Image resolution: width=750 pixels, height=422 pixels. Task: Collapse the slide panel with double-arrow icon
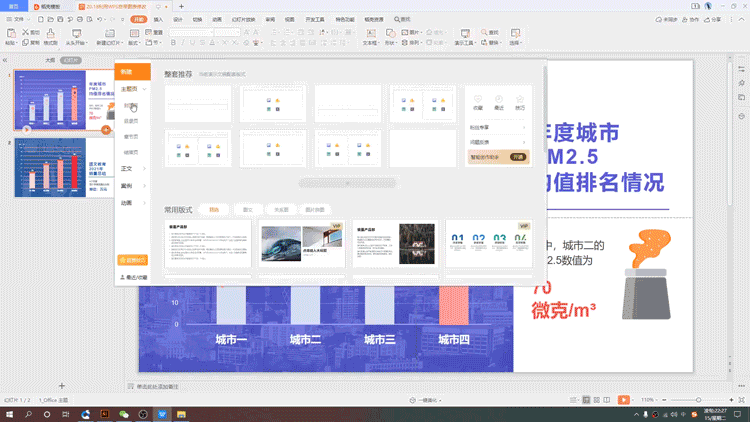pyautogui.click(x=5, y=60)
